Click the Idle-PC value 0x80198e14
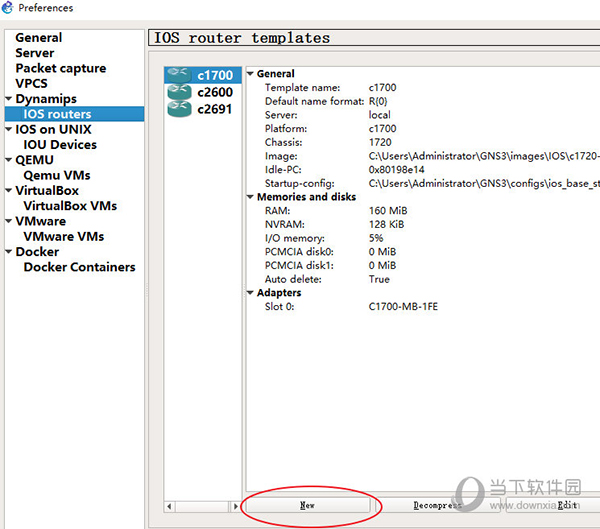 pos(396,170)
